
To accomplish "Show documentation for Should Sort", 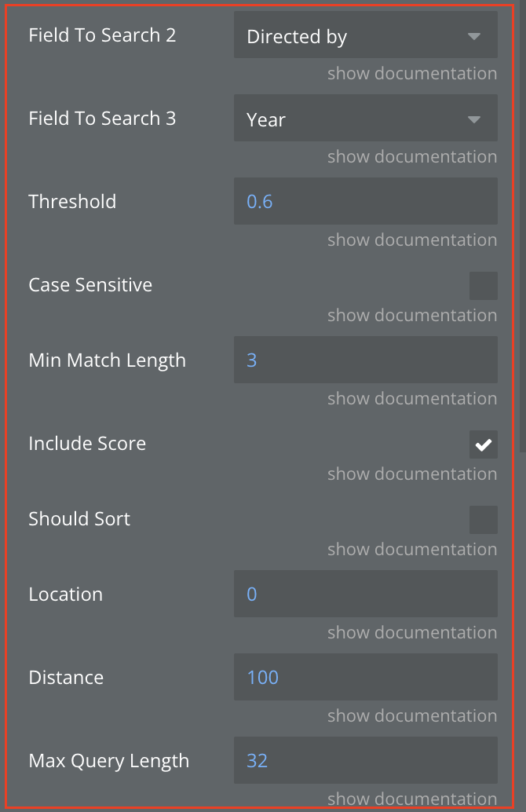I will (x=412, y=550).
